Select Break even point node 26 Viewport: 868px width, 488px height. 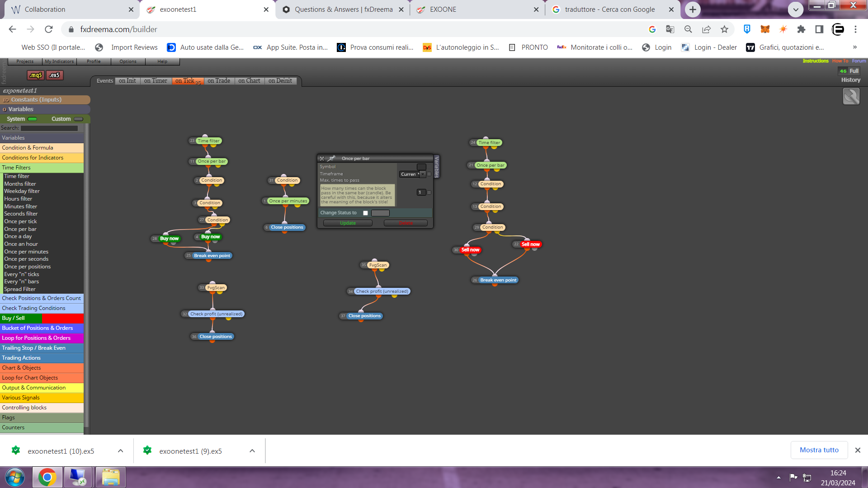pos(498,280)
